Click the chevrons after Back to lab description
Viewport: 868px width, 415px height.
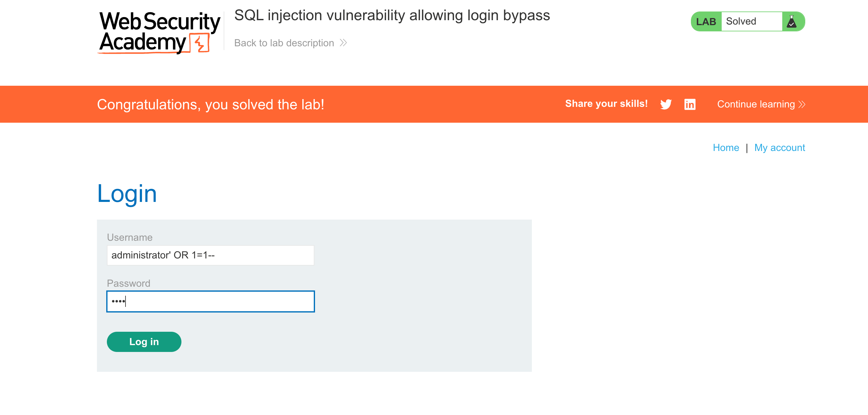point(343,43)
